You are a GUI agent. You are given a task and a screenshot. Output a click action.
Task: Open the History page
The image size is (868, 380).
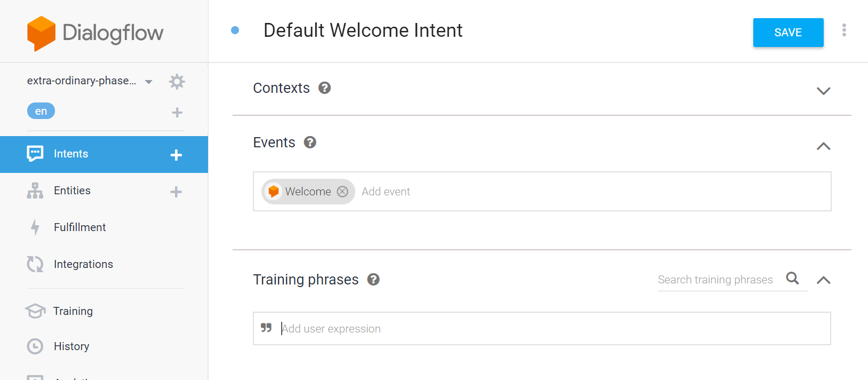tap(71, 346)
